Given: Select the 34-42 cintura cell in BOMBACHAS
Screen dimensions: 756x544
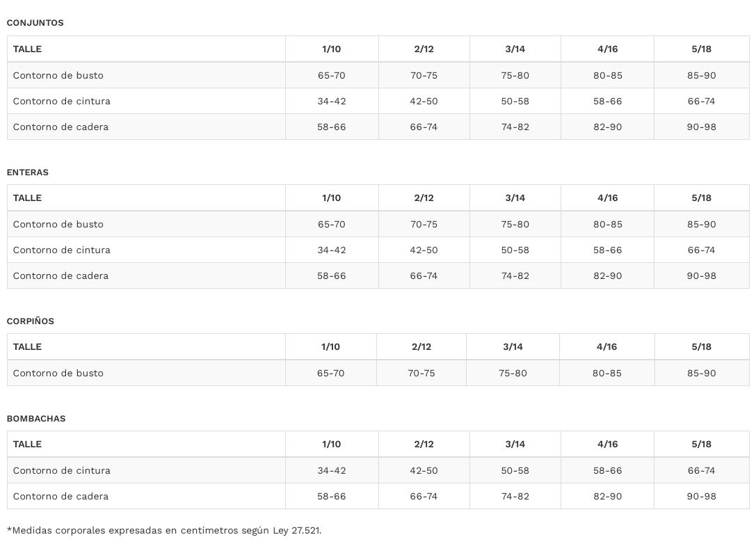Looking at the screenshot, I should 331,470.
